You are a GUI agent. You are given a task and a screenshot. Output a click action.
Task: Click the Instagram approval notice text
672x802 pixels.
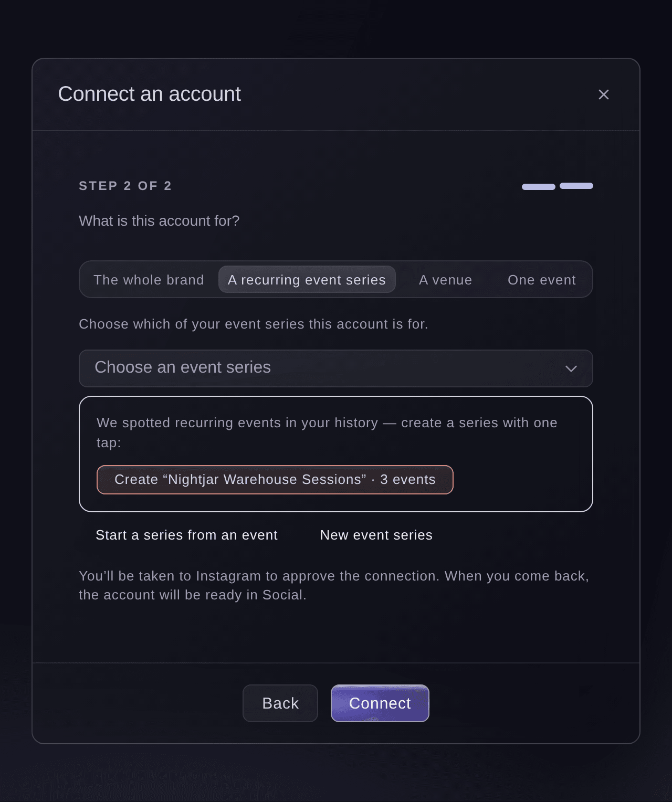pyautogui.click(x=334, y=585)
